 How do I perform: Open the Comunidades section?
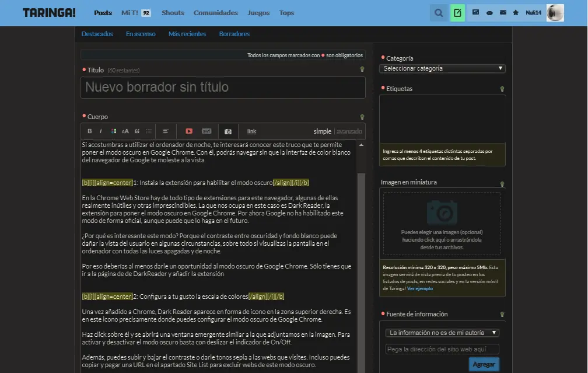216,13
